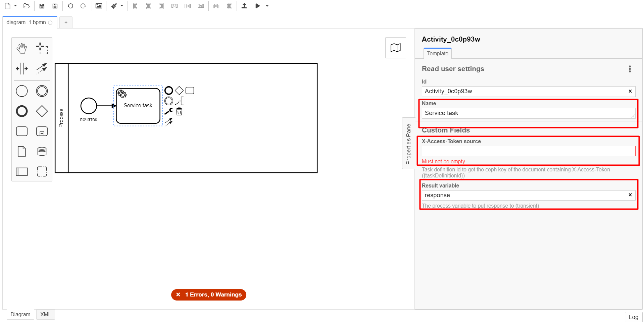Align elements left in the toolbar
644x324 pixels.
135,6
